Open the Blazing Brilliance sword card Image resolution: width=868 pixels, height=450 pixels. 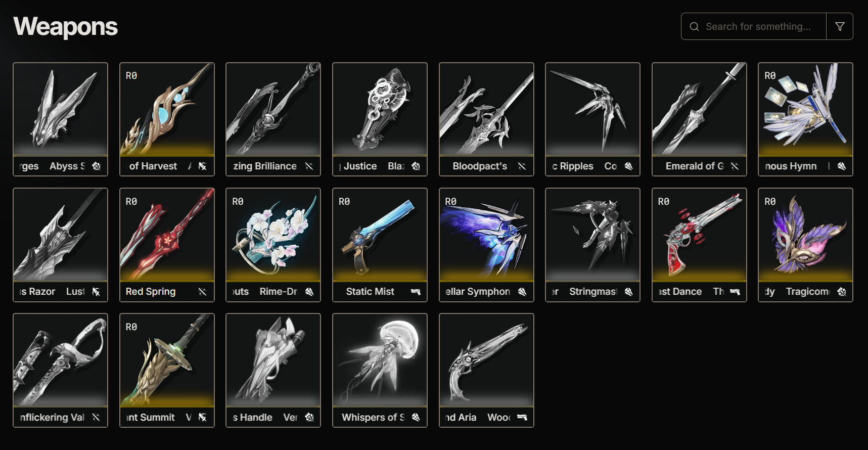pos(273,119)
